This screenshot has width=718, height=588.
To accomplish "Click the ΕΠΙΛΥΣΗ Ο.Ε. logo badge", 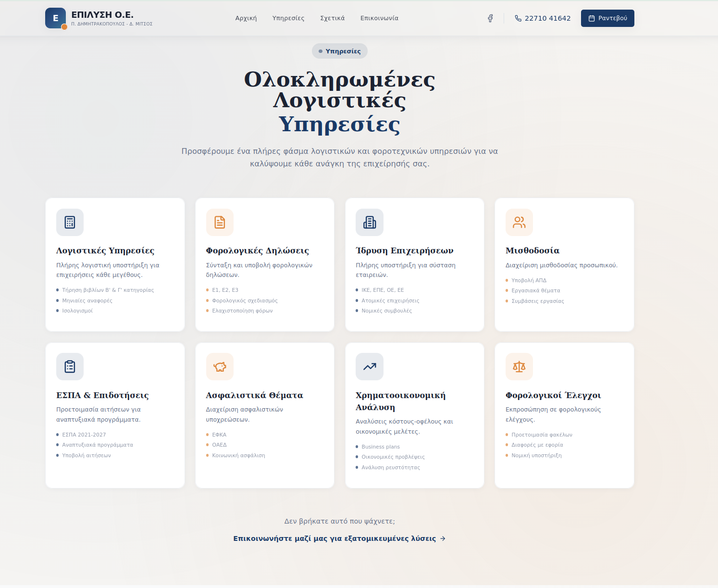I will pos(55,18).
